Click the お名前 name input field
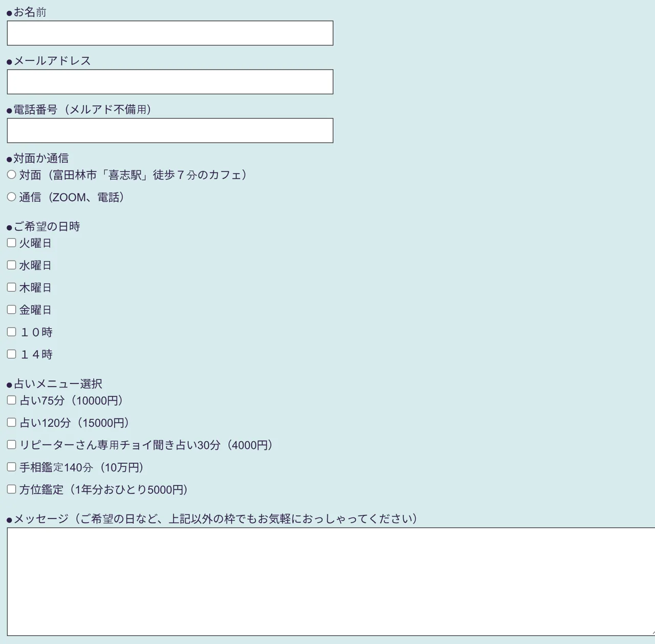655x644 pixels. click(170, 33)
